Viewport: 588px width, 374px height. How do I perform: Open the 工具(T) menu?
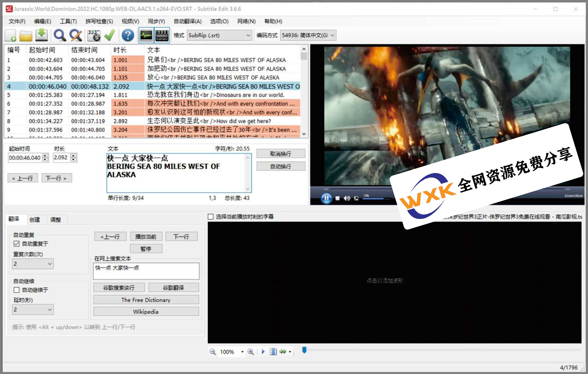(68, 21)
